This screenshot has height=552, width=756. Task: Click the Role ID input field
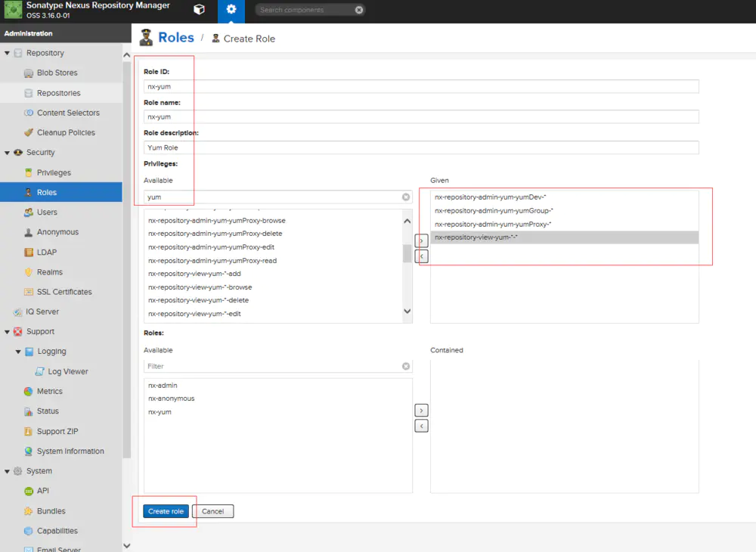tap(421, 86)
